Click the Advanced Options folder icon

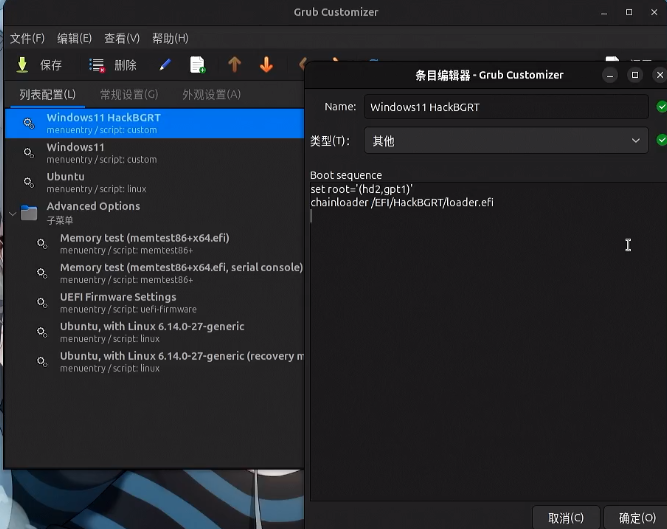(x=29, y=213)
